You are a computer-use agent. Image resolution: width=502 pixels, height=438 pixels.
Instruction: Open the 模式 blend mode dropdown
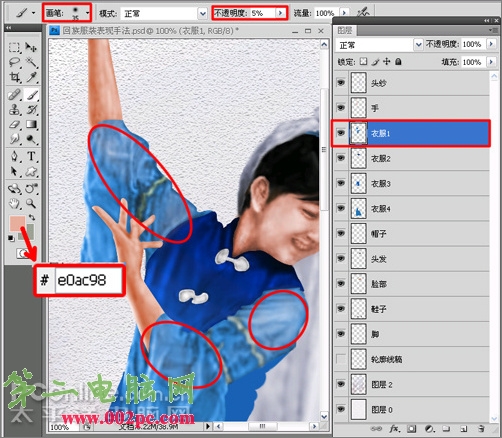point(203,14)
